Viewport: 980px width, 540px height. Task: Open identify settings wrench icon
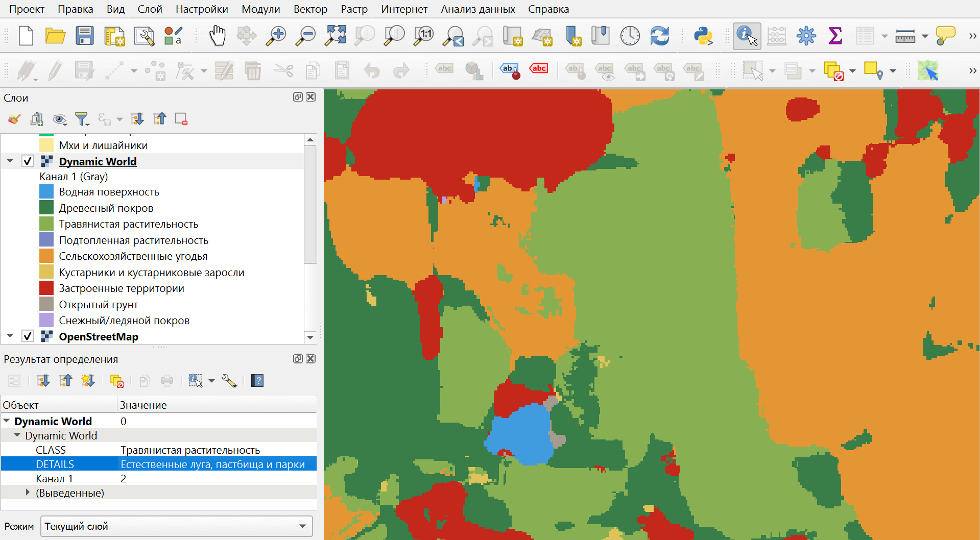pyautogui.click(x=229, y=381)
